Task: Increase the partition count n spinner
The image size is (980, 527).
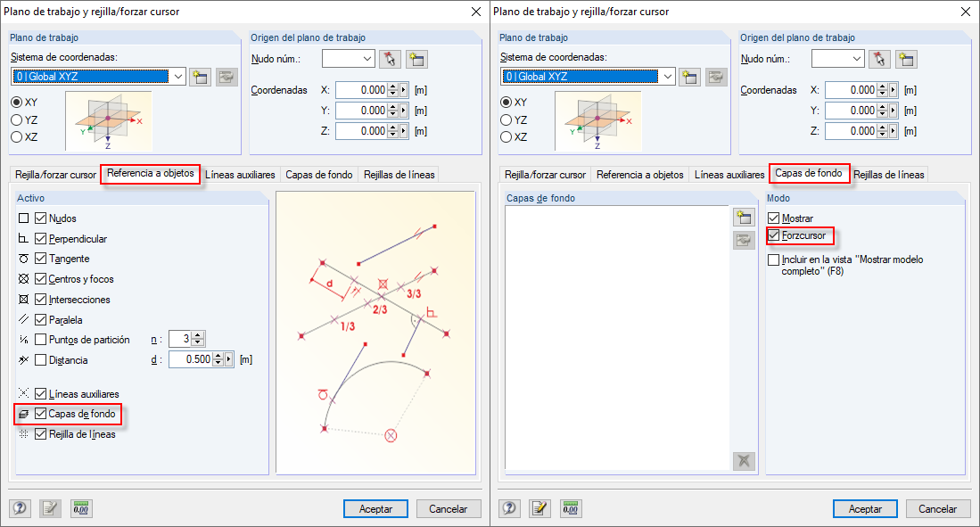Action: (198, 335)
